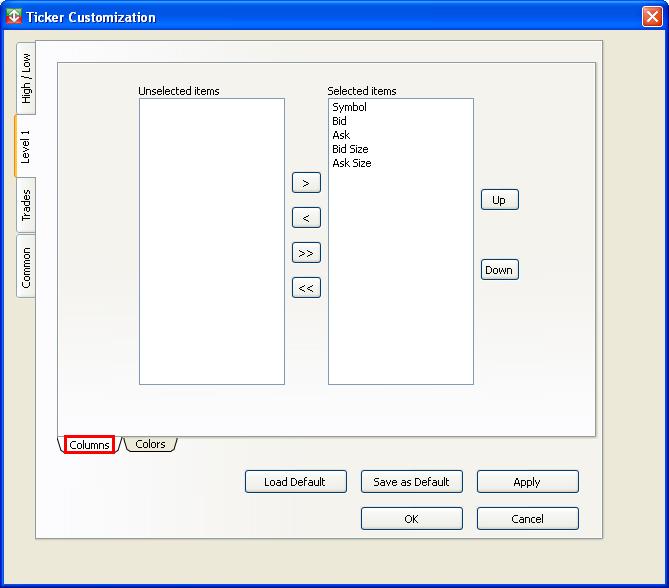This screenshot has height=588, width=669.
Task: Move selected item right with > button
Action: 306,183
